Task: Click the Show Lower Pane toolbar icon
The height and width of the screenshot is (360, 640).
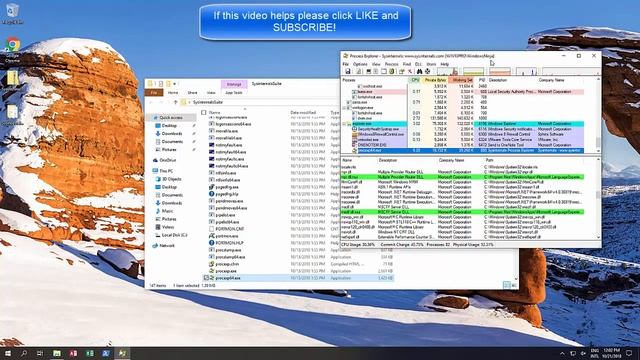Action: pyautogui.click(x=384, y=71)
